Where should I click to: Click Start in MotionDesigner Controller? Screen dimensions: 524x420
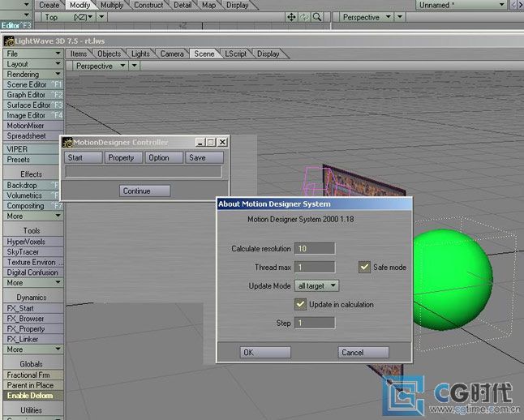coord(84,158)
